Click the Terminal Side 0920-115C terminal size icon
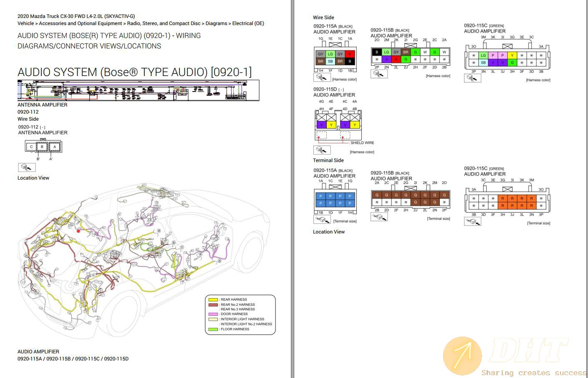 point(472,221)
